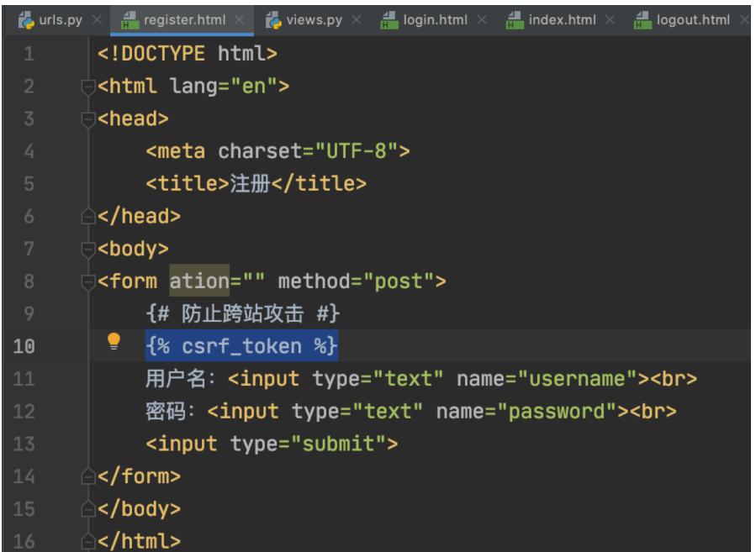
Task: Click the fold marker at closing form tag
Action: 87,477
